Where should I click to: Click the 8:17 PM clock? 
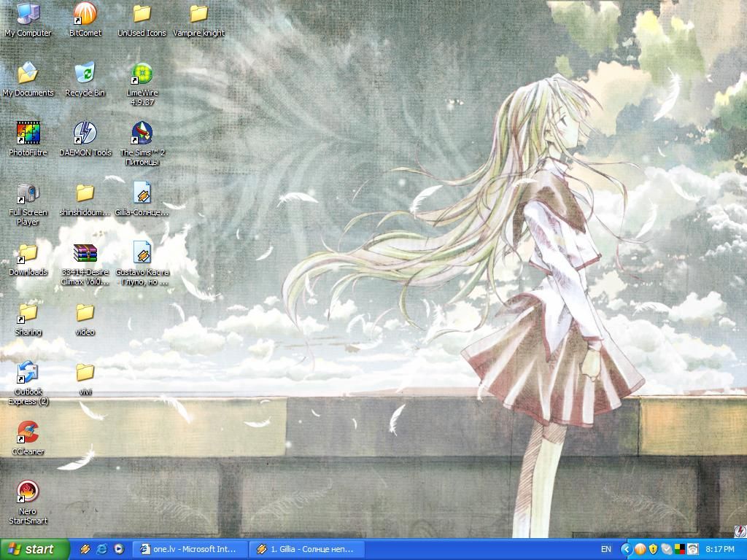720,549
